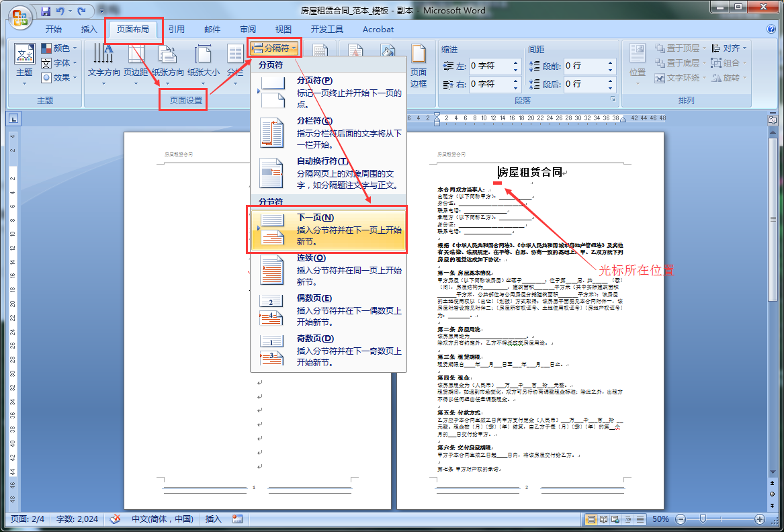Redo the last action
This screenshot has width=784, height=532.
pyautogui.click(x=81, y=10)
